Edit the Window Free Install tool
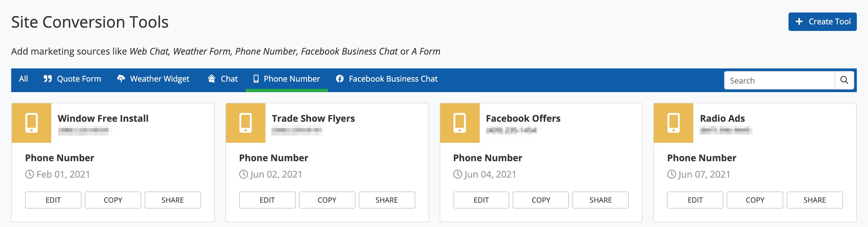The width and height of the screenshot is (868, 227). pyautogui.click(x=53, y=200)
